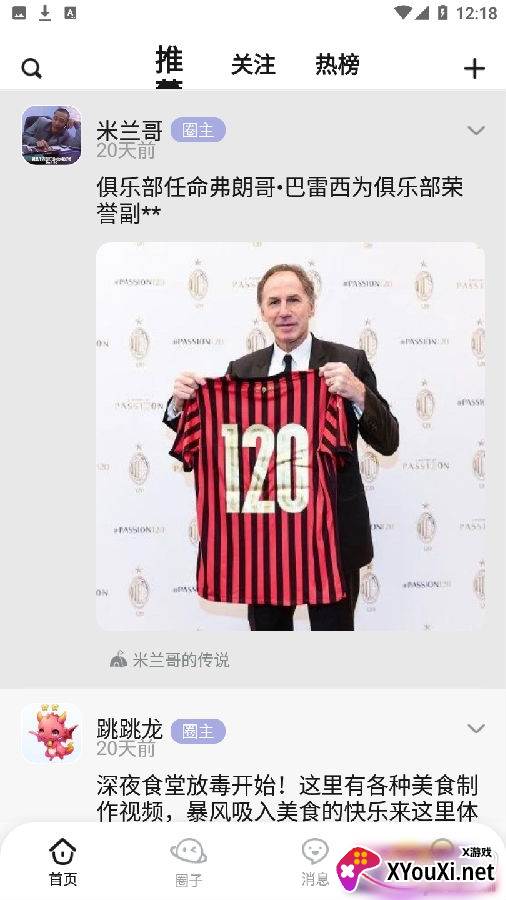Expand options chevron on 米兰哥 post

point(476,130)
